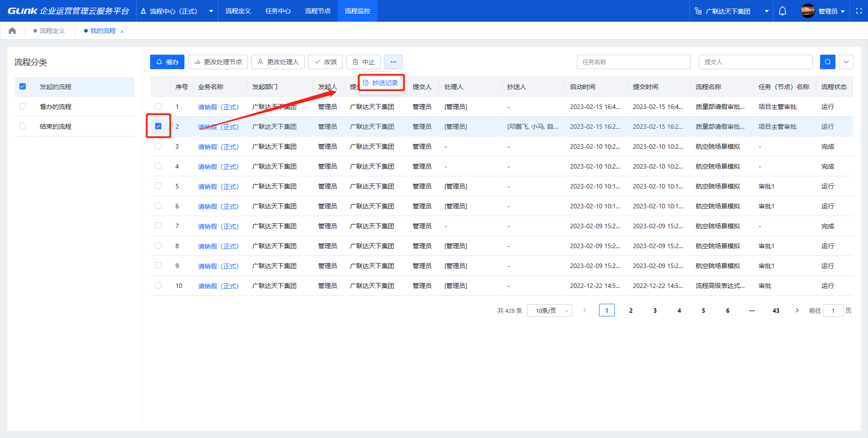Uncheck 发起的流程 category checkbox

[23, 86]
